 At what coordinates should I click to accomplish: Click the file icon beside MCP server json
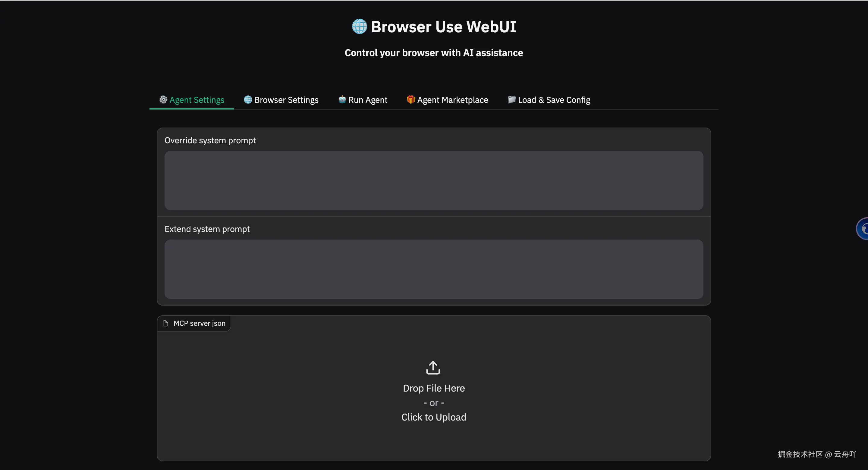pos(165,323)
